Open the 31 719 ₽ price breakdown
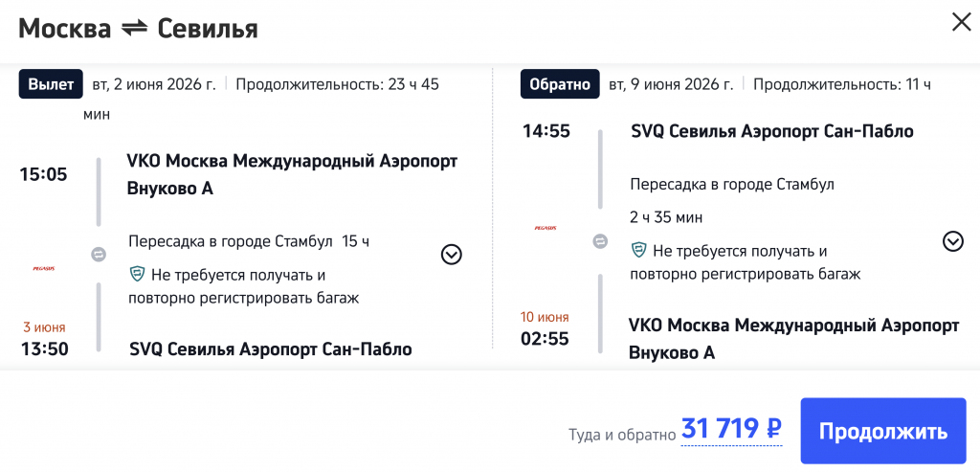Image resolution: width=980 pixels, height=472 pixels. click(x=731, y=430)
